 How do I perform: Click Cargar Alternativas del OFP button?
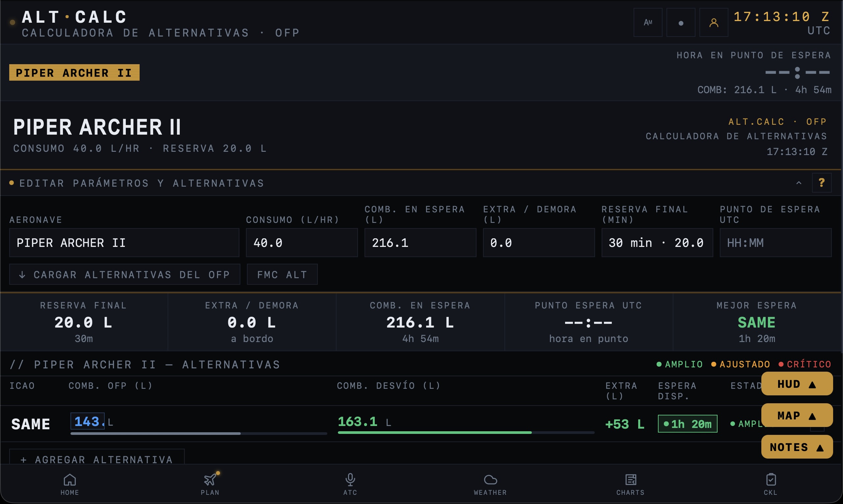125,275
